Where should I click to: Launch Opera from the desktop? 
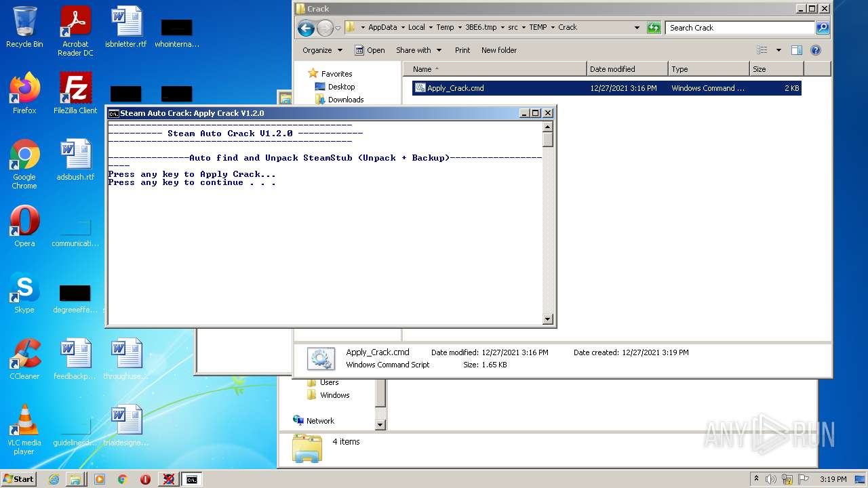pyautogui.click(x=24, y=226)
